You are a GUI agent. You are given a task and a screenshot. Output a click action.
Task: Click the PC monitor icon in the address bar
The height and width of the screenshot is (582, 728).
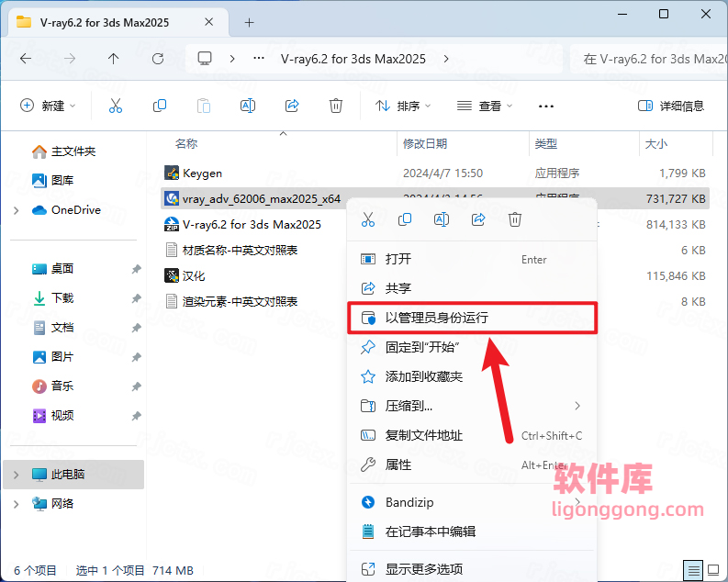(x=205, y=59)
